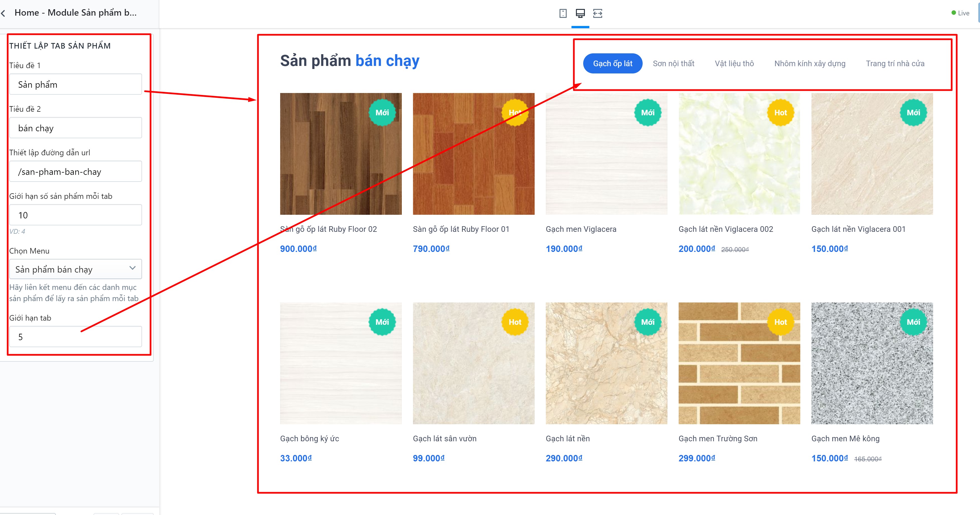
Task: Switch to Sơn nội thất tab
Action: (x=673, y=64)
